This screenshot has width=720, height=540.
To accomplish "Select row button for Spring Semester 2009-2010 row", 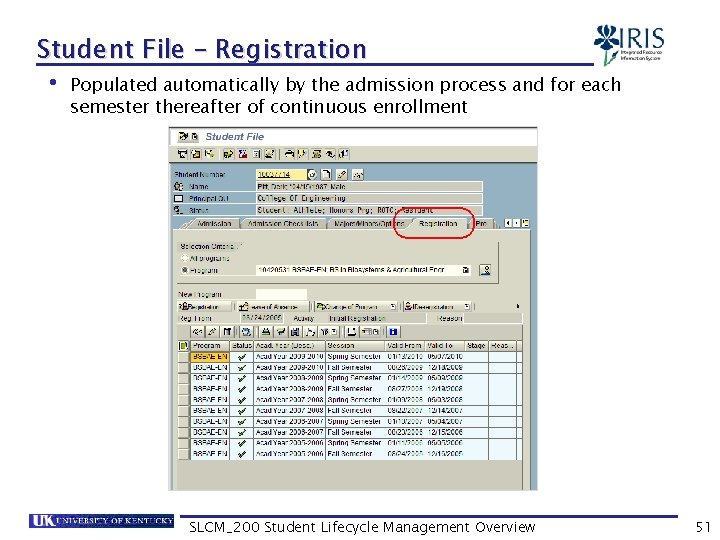I will click(x=183, y=357).
